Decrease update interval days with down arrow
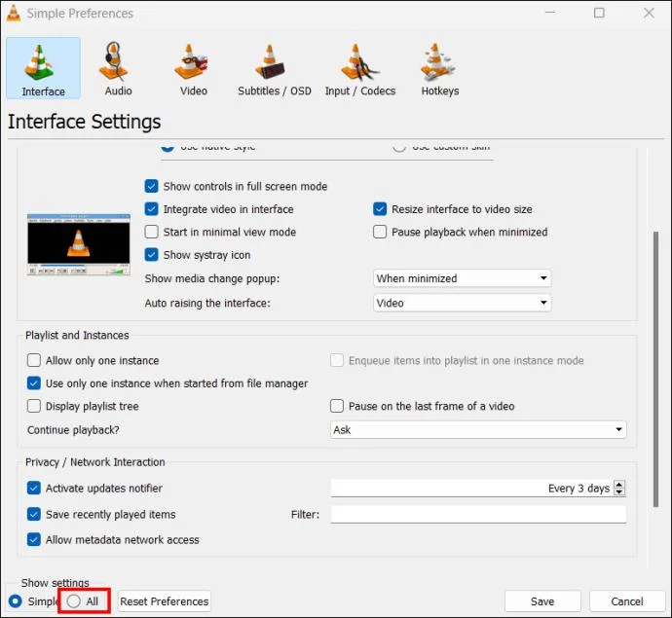 tap(619, 491)
